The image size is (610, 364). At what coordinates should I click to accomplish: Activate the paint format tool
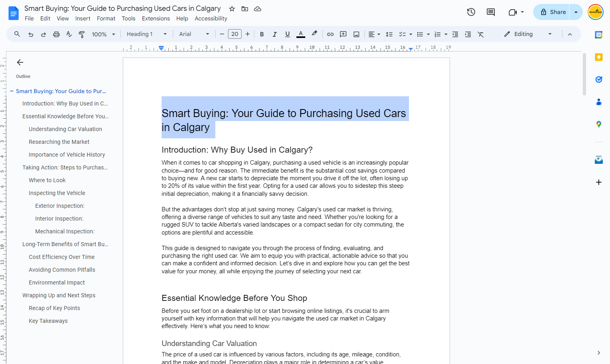[x=82, y=34]
